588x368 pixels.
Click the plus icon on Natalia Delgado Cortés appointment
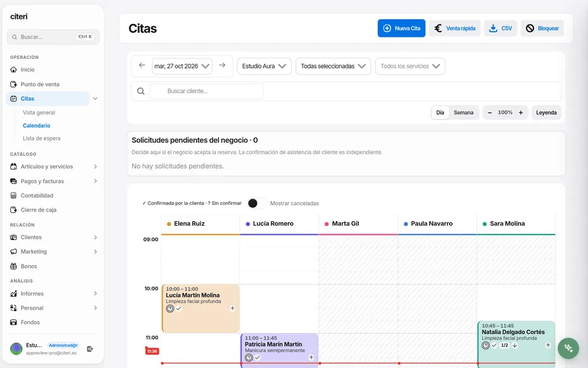pos(548,345)
